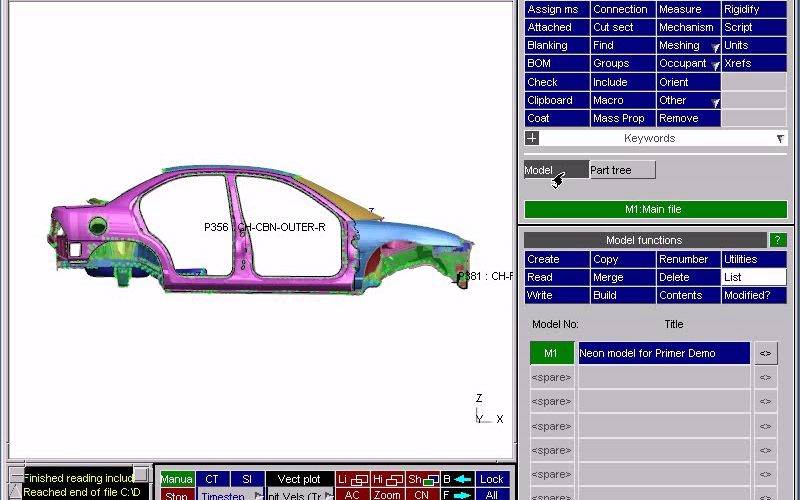Viewport: 800px width, 500px height.
Task: Click the B back arrow button
Action: [x=457, y=479]
